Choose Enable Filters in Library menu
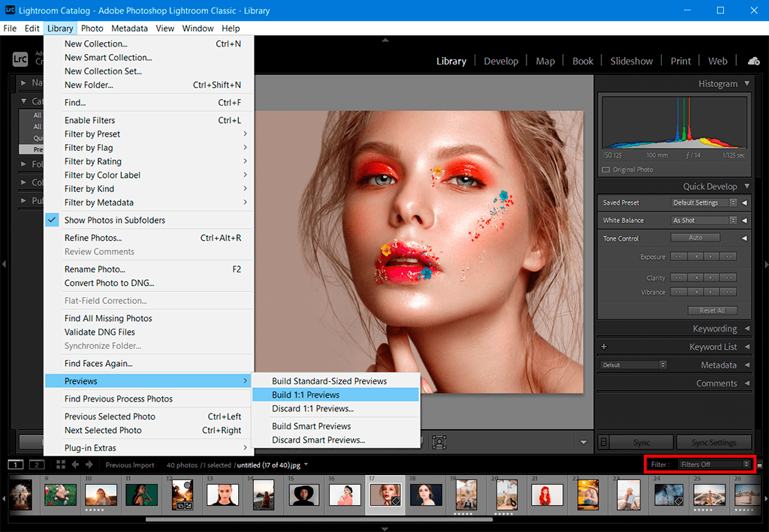 tap(149, 120)
